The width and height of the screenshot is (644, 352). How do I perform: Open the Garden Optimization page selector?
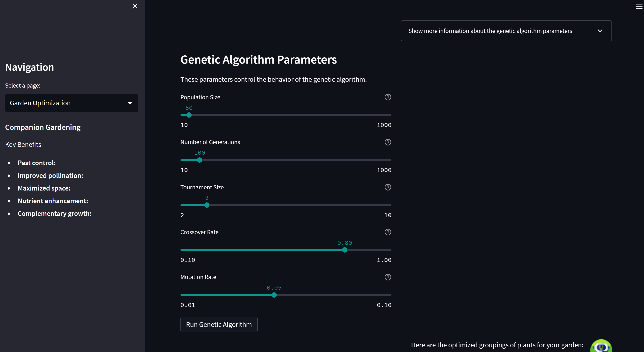[72, 103]
